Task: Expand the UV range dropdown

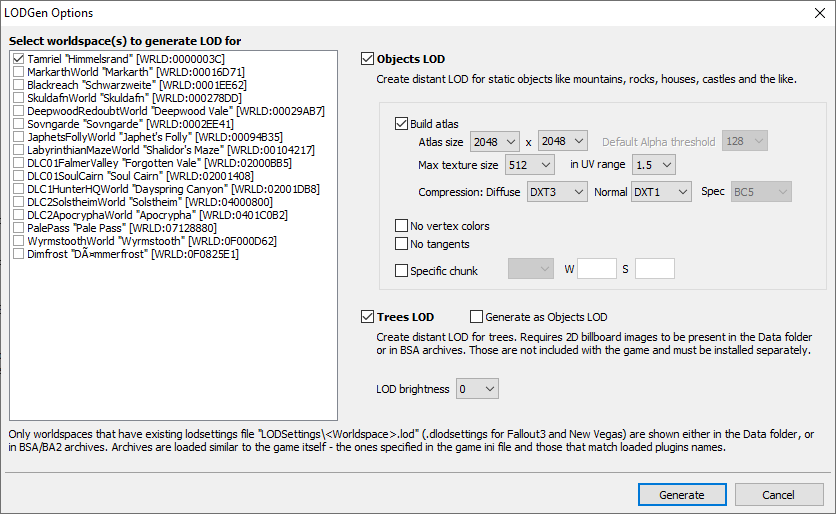Action: [653, 164]
